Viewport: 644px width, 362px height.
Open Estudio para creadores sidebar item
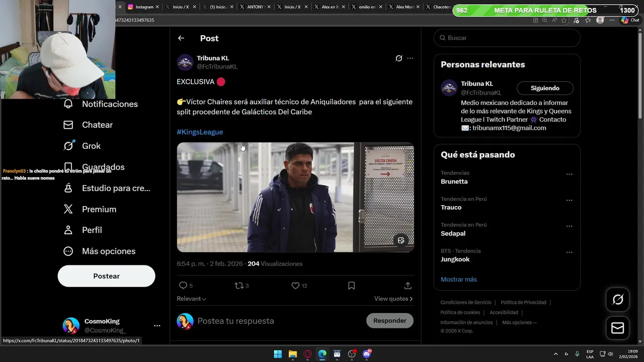107,188
